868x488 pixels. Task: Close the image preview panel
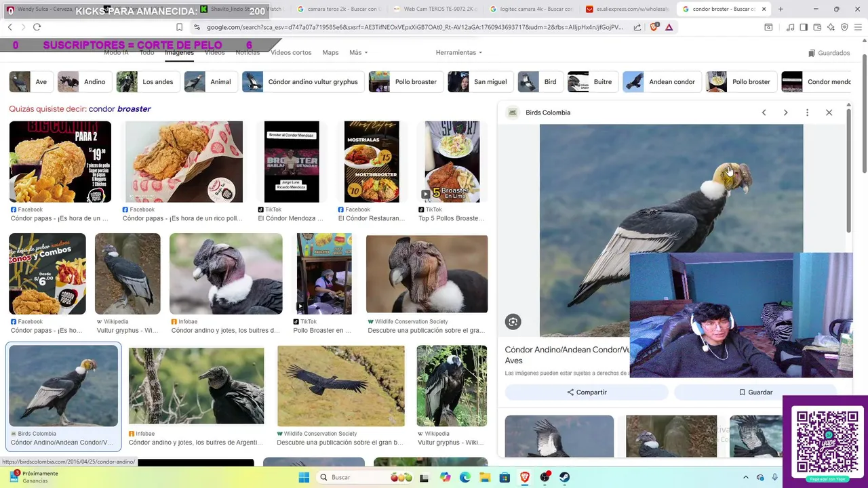829,113
